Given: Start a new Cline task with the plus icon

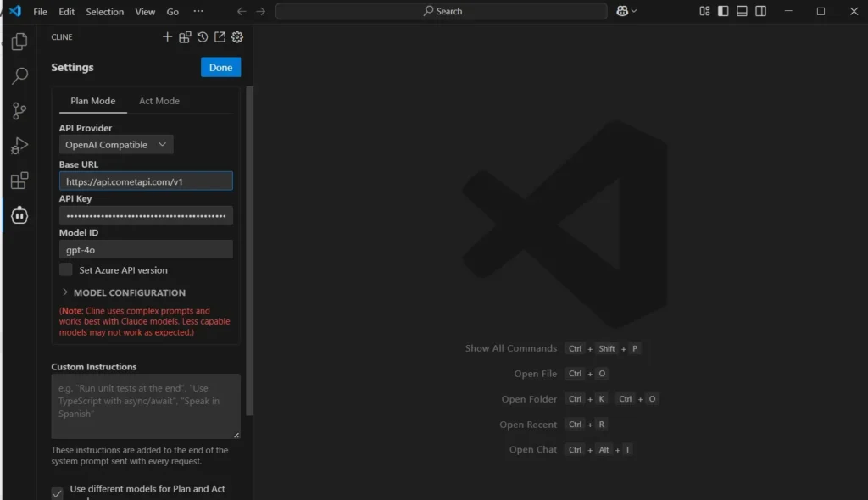Looking at the screenshot, I should click(167, 36).
